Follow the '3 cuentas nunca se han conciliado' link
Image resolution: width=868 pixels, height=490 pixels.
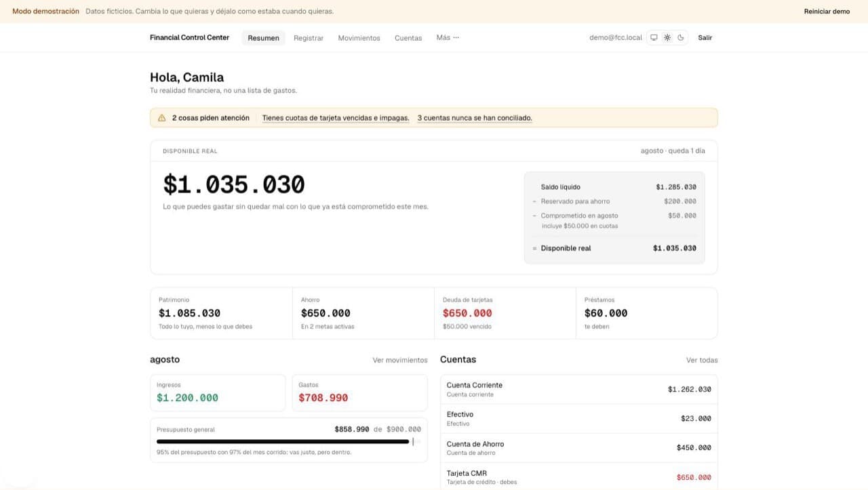475,118
